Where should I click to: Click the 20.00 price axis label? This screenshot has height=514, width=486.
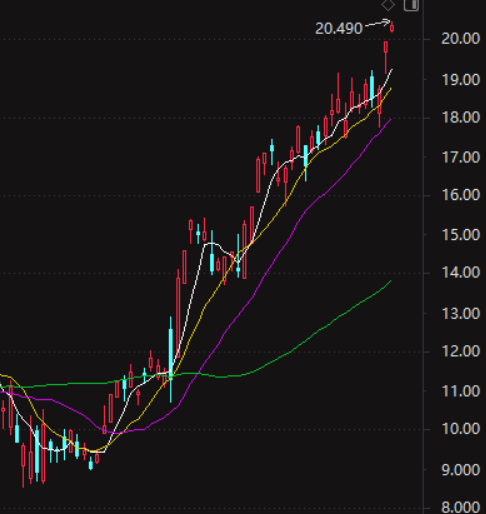[461, 39]
